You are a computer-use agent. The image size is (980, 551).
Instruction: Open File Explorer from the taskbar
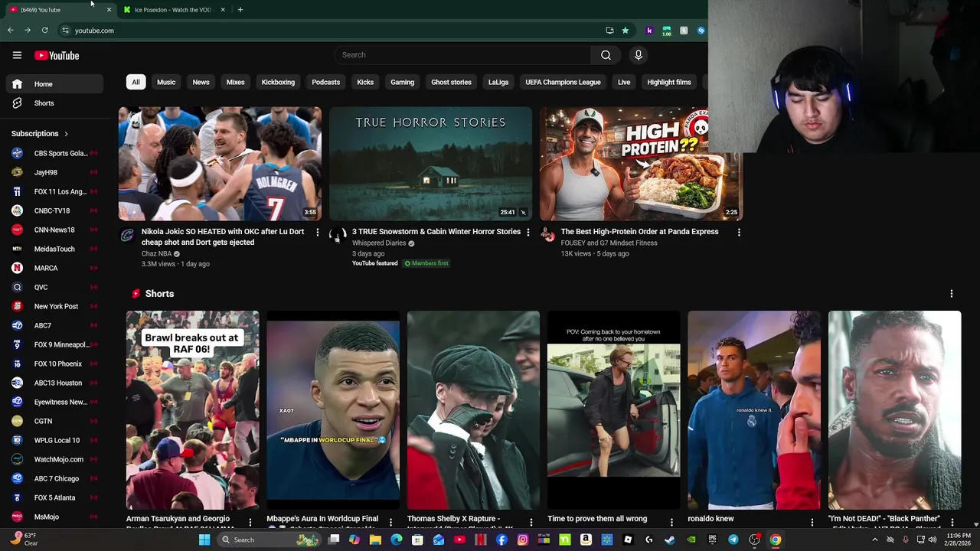pyautogui.click(x=375, y=540)
